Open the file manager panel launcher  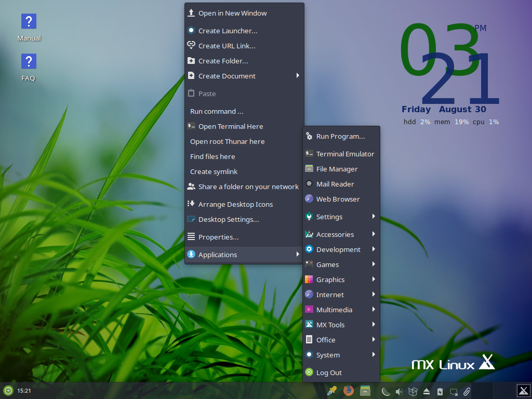[365, 391]
